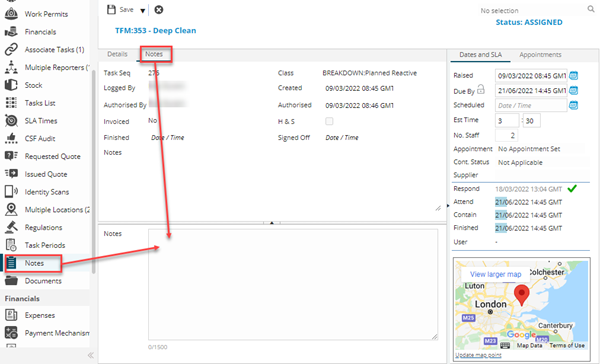Open Payment Mechanism icon
This screenshot has height=364, width=600.
tap(11, 333)
